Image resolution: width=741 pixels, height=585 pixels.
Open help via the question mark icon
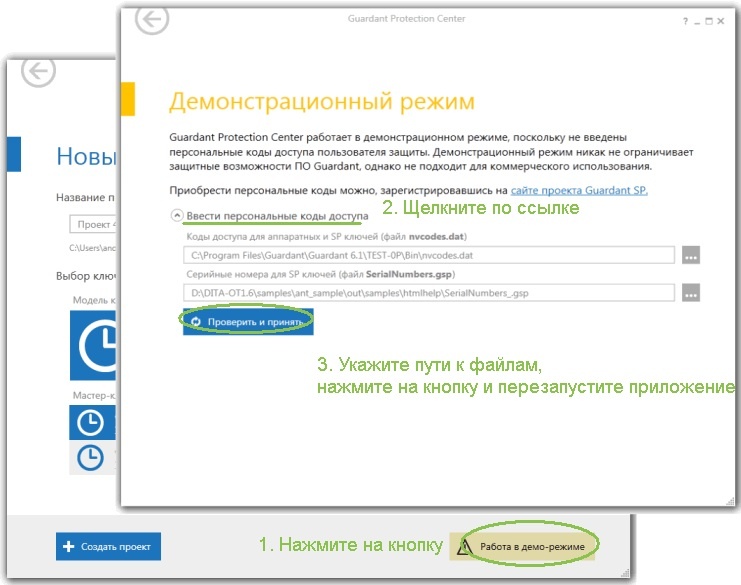pos(685,21)
